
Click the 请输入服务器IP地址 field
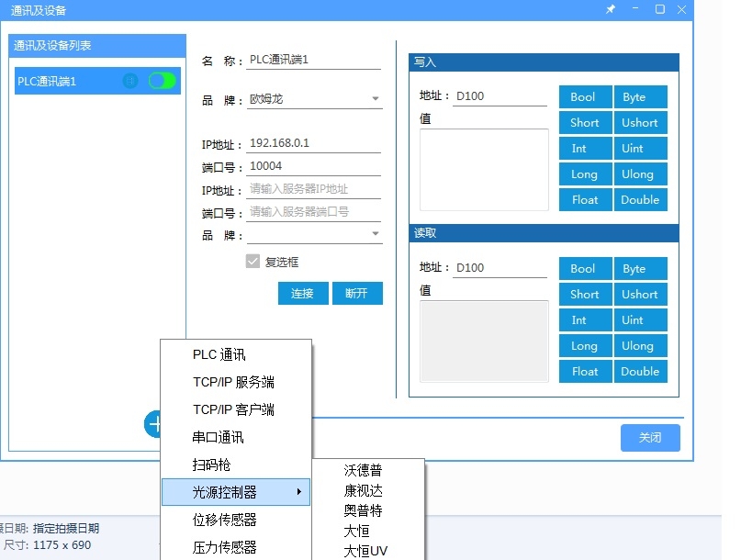(x=314, y=189)
